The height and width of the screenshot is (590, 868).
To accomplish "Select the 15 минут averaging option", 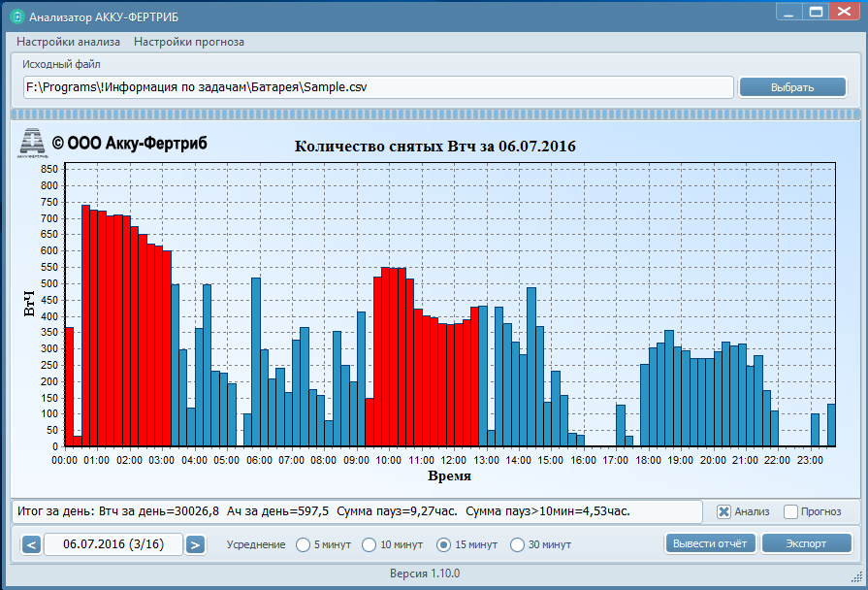I will tap(446, 544).
